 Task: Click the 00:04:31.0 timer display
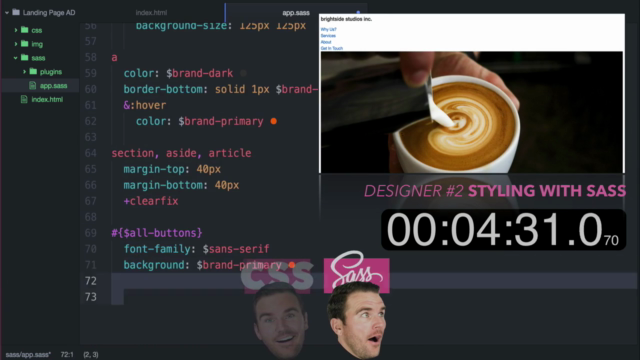tap(503, 230)
